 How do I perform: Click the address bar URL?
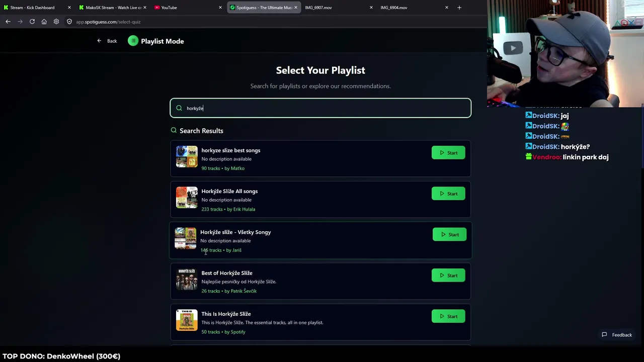pyautogui.click(x=108, y=22)
